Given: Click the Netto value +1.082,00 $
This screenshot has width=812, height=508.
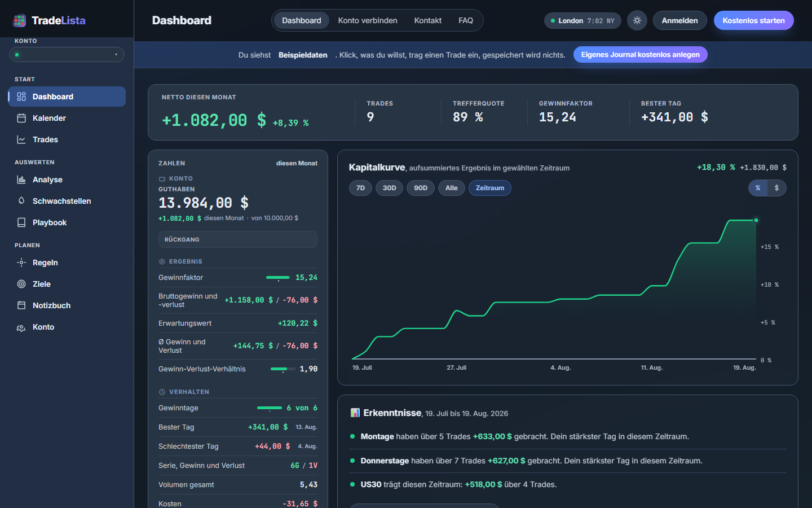Looking at the screenshot, I should click(x=214, y=120).
